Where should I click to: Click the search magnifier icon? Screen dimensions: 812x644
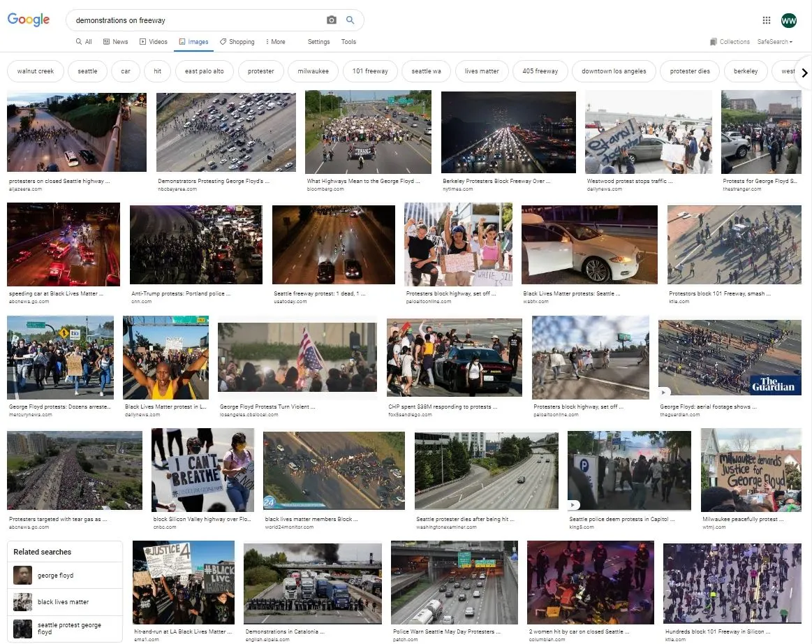[351, 20]
